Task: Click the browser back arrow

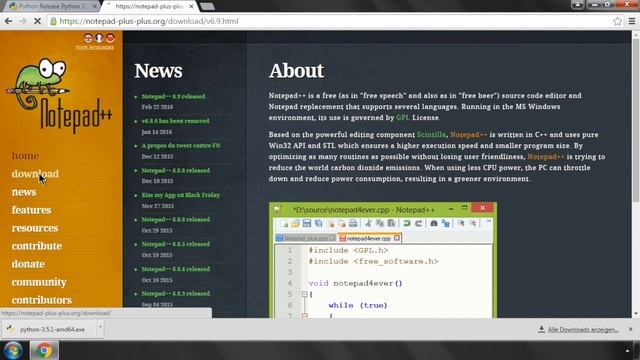Action: 9,21
